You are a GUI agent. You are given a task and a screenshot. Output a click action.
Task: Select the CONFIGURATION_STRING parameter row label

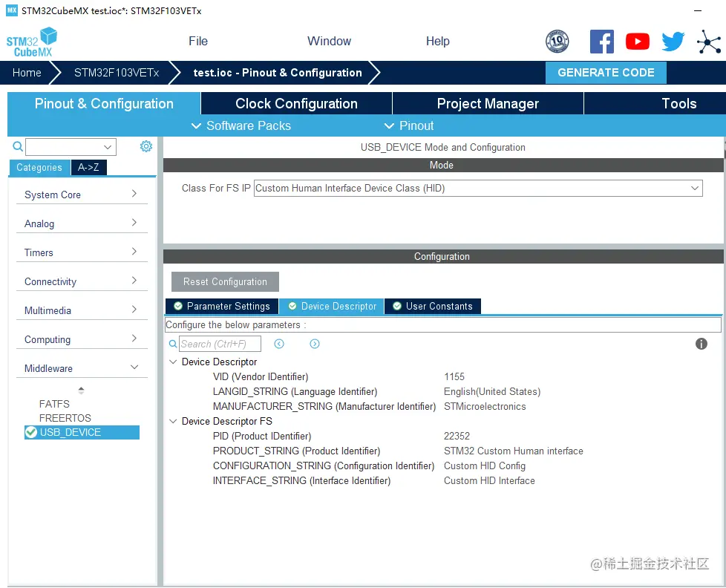coord(323,465)
